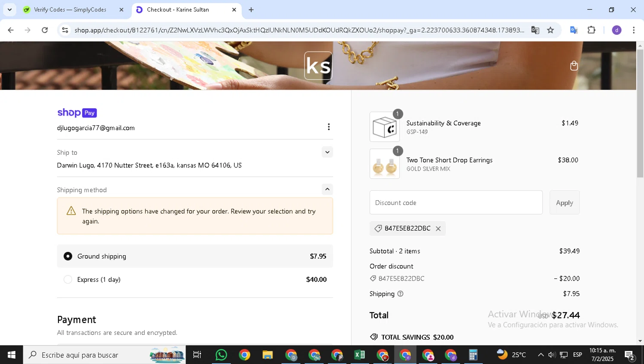Open the 25°C weather widget
Image resolution: width=644 pixels, height=364 pixels.
pos(511,355)
